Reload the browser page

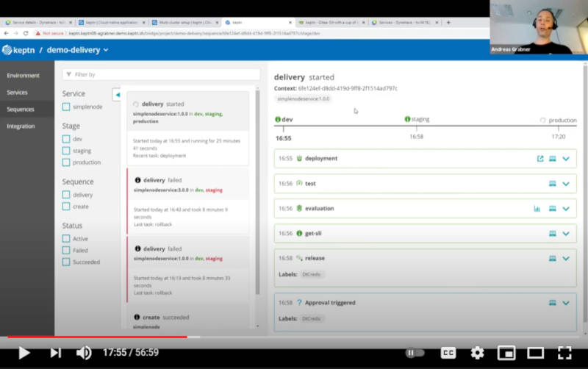click(x=26, y=33)
